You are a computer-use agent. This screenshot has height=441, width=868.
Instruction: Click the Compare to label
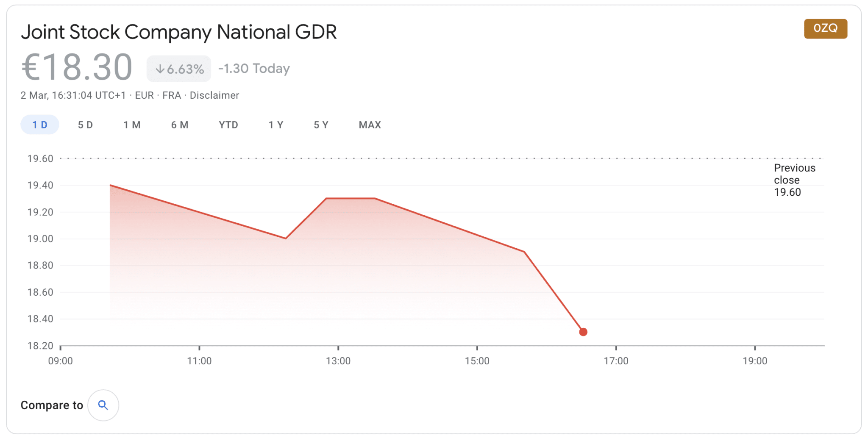[52, 405]
